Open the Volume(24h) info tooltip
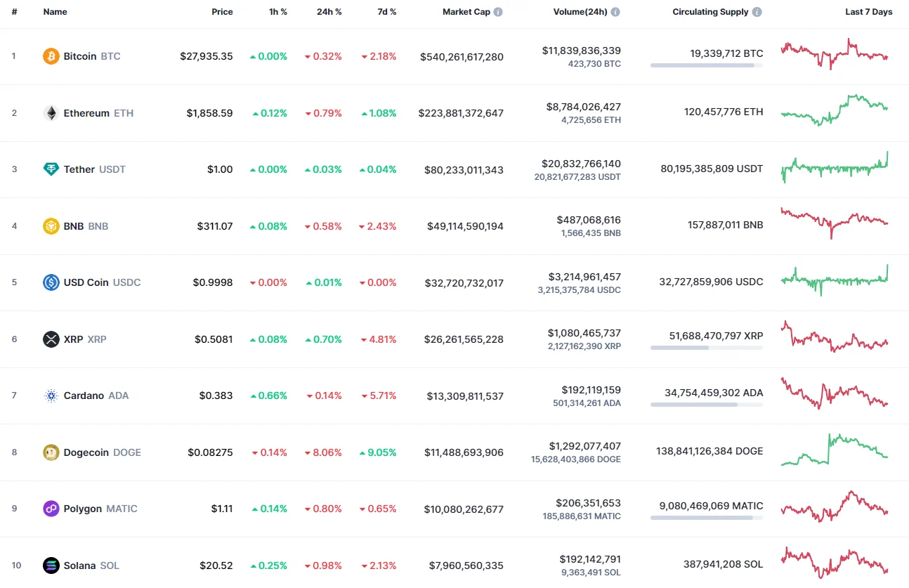This screenshot has height=588, width=909. 615,11
